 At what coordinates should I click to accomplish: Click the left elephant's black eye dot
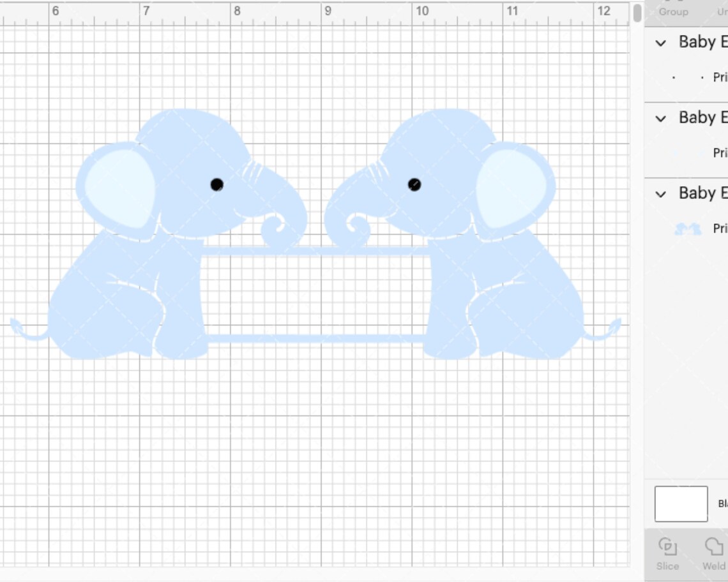(216, 185)
